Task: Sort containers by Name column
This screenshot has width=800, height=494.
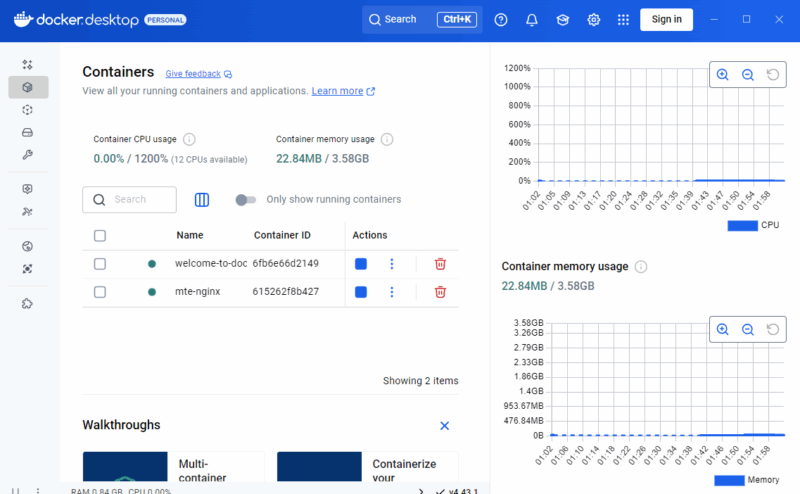Action: pyautogui.click(x=190, y=235)
